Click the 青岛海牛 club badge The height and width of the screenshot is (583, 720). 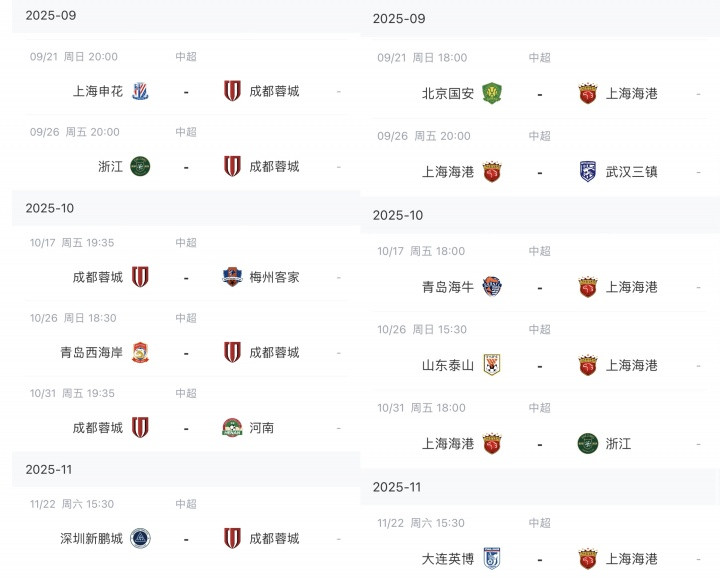491,287
